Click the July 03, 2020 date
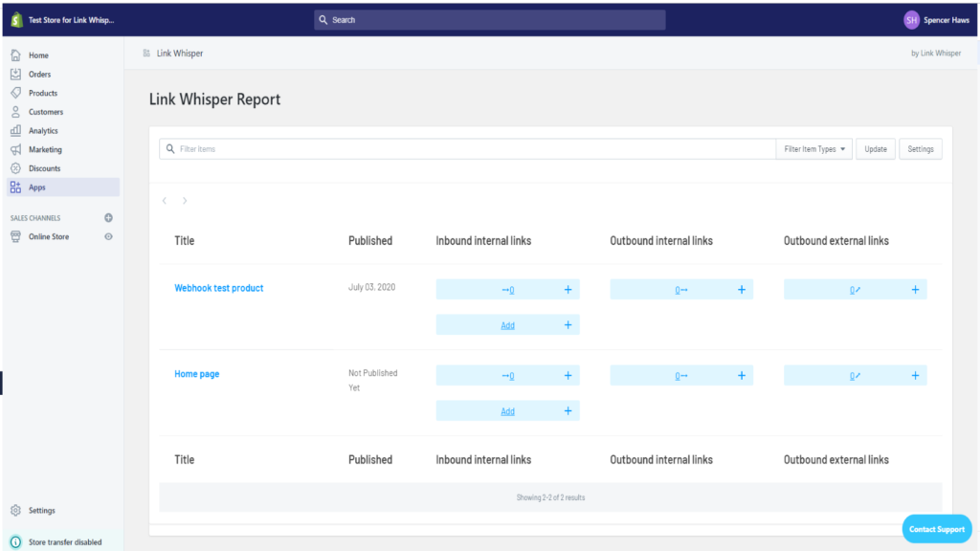 coord(372,287)
